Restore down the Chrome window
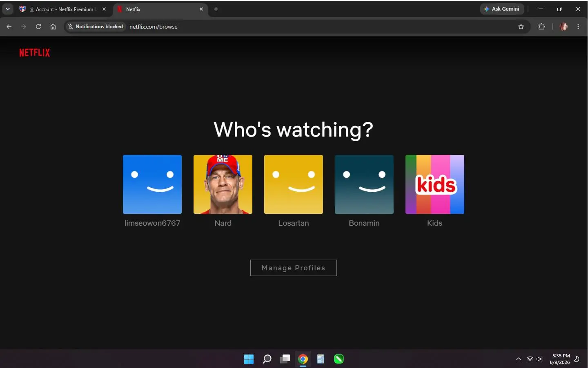 (559, 9)
